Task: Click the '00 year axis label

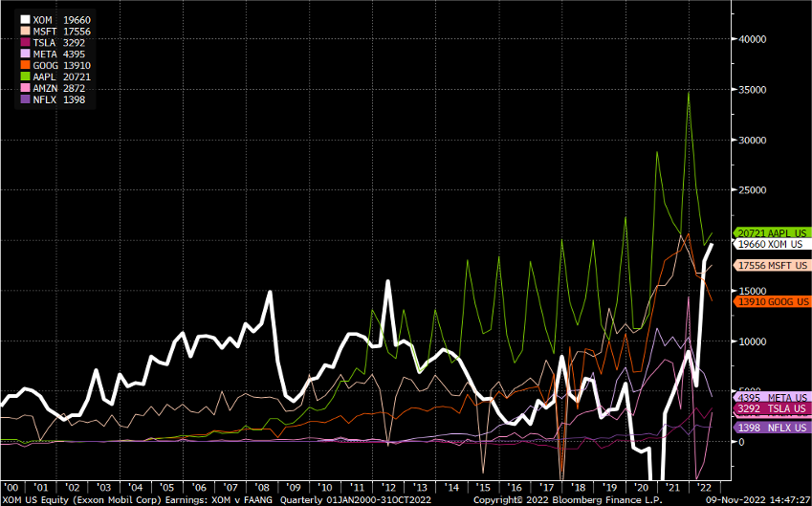Action: coord(11,488)
